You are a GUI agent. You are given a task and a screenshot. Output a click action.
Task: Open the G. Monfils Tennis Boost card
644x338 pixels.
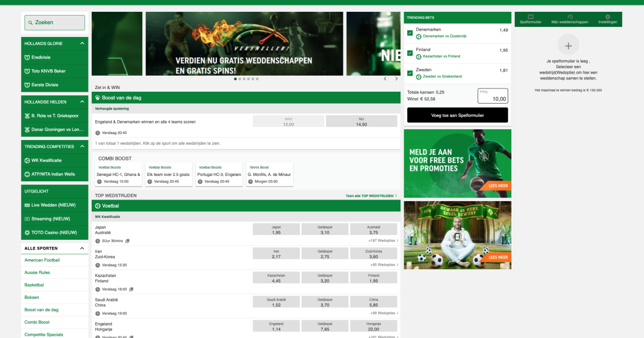coord(269,174)
